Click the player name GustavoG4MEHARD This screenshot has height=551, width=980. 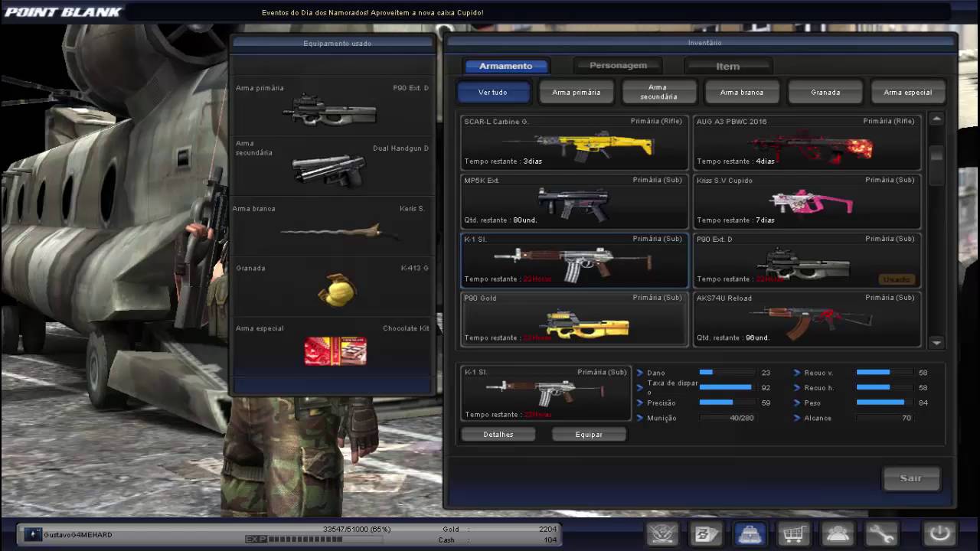(x=78, y=534)
